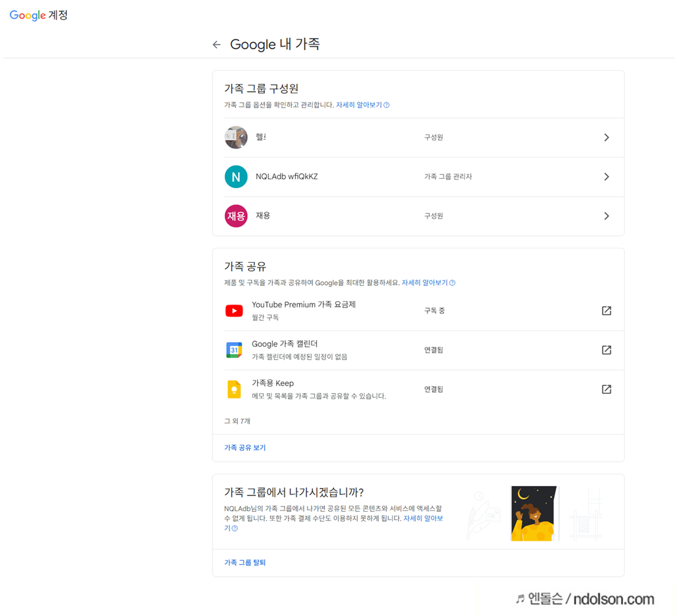Click 구성원 role label in 재용 row
The image size is (678, 616).
(x=433, y=216)
